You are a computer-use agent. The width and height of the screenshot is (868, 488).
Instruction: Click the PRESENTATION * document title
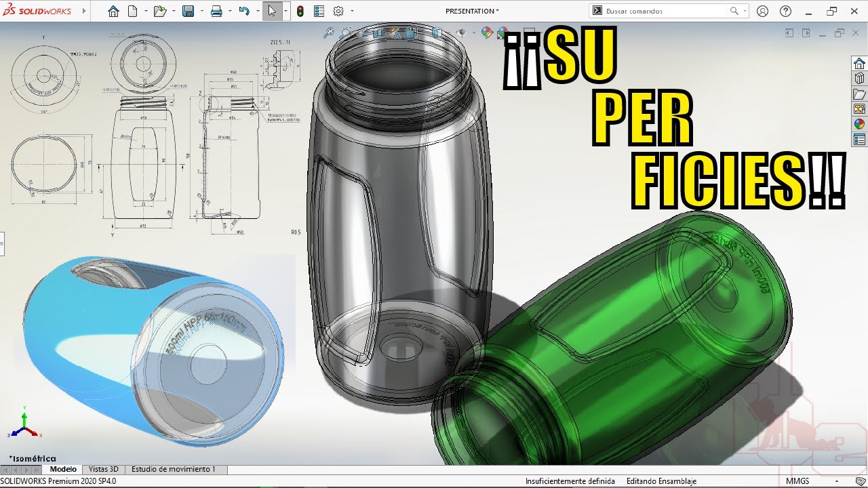pyautogui.click(x=472, y=11)
